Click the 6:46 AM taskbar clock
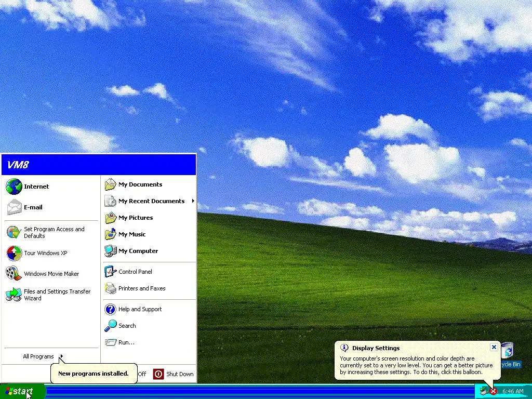 513,391
